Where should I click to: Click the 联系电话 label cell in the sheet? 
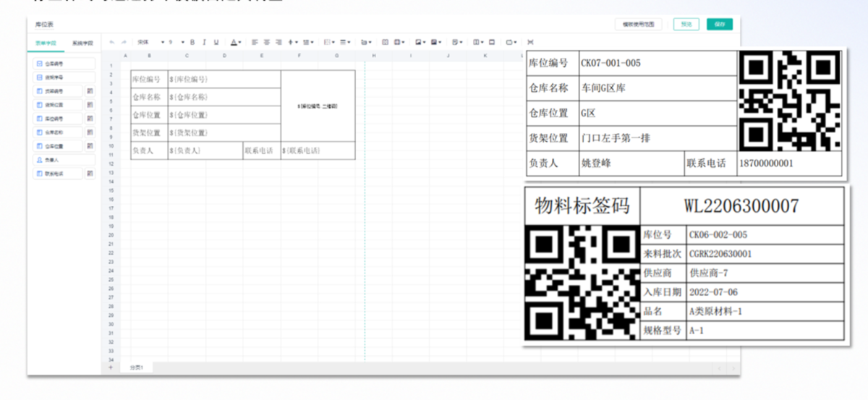point(262,150)
